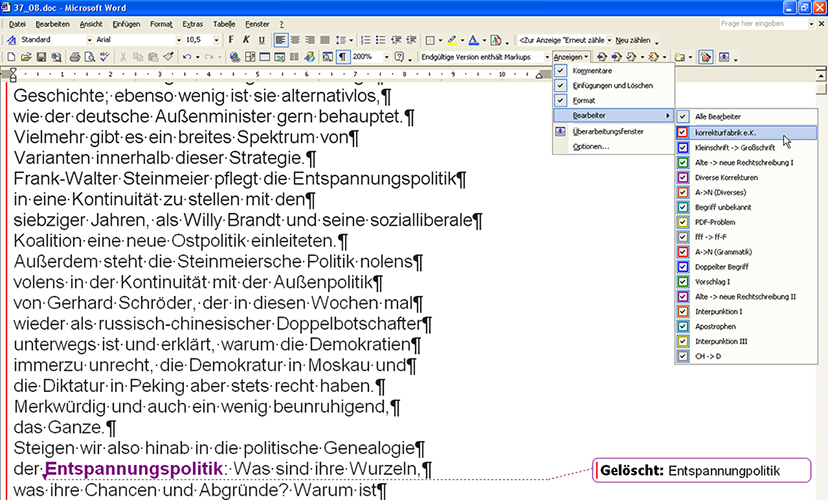
Task: Go to previous change in reviewing toolbar
Action: [x=601, y=56]
